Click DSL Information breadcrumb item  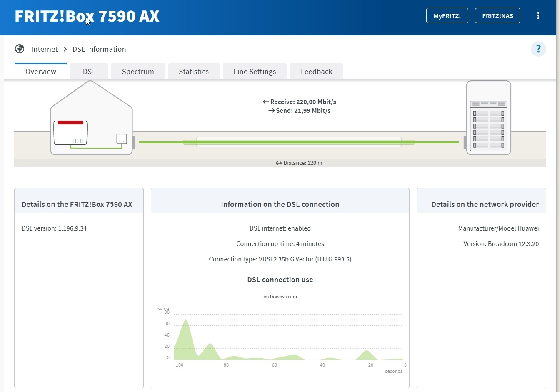tap(99, 49)
